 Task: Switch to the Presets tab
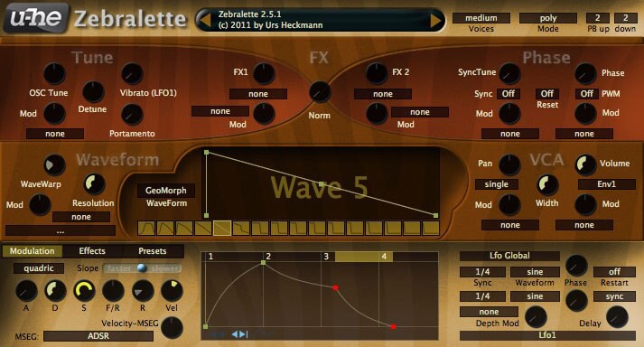pyautogui.click(x=153, y=251)
